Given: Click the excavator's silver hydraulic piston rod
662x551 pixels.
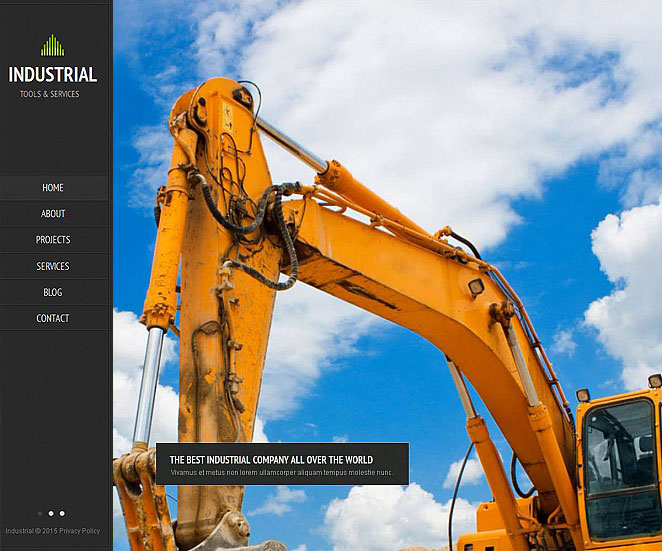Looking at the screenshot, I should click(149, 385).
